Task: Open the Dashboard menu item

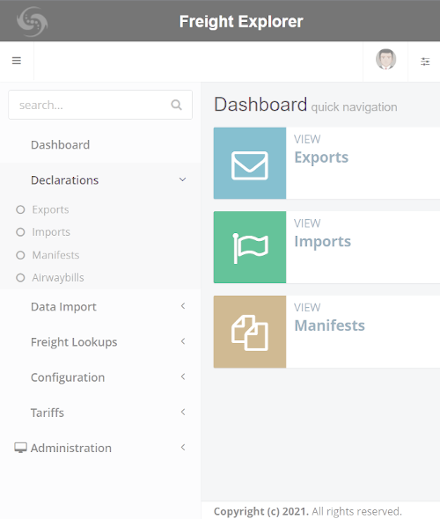Action: [x=100, y=145]
